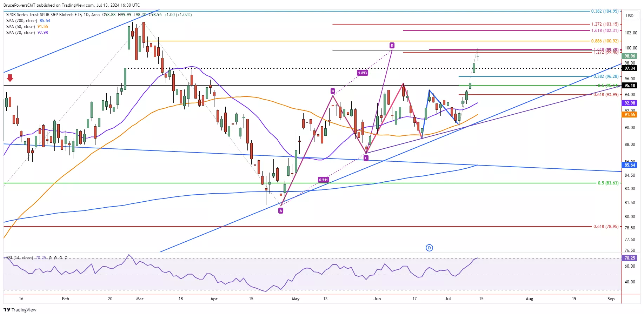Select the 0.5 (83.63) Fibonacci label
This screenshot has width=644, height=316.
608,183
